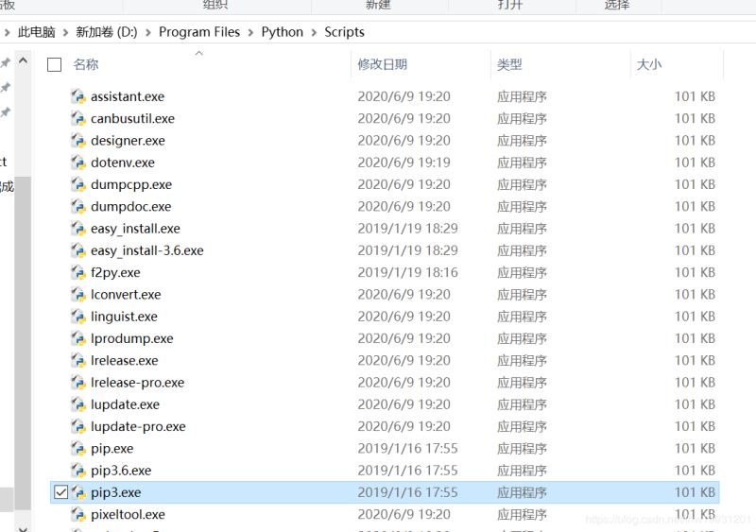The image size is (756, 532).
Task: Select the pixeltool.exe file name
Action: 128,515
